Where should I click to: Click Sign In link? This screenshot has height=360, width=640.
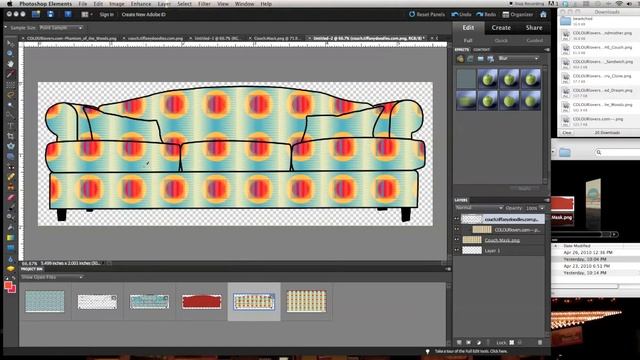[x=107, y=14]
